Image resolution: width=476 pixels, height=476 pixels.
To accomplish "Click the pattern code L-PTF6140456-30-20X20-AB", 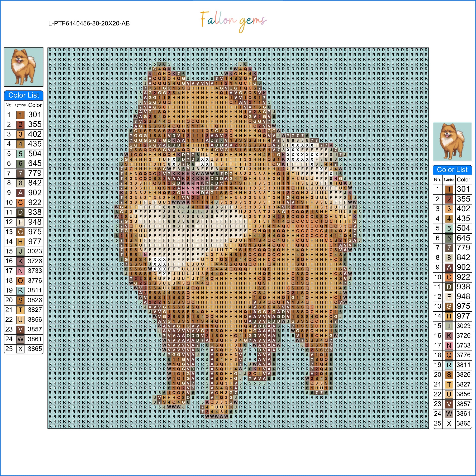I will [89, 24].
